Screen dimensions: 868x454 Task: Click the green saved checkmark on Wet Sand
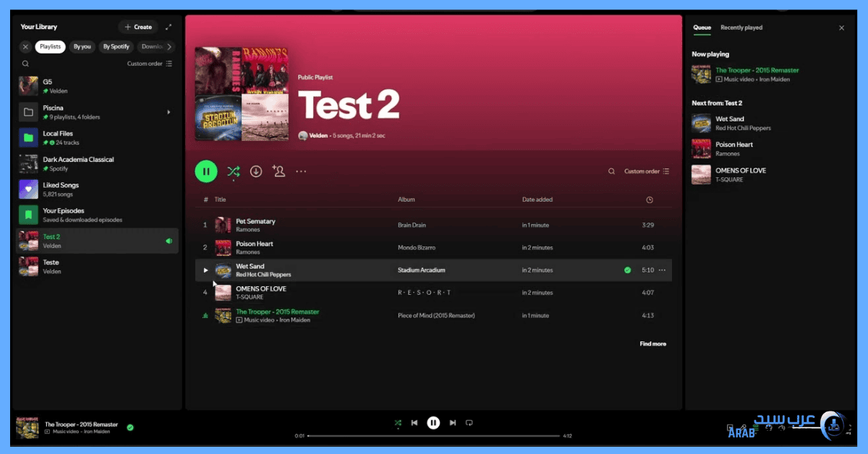(628, 270)
